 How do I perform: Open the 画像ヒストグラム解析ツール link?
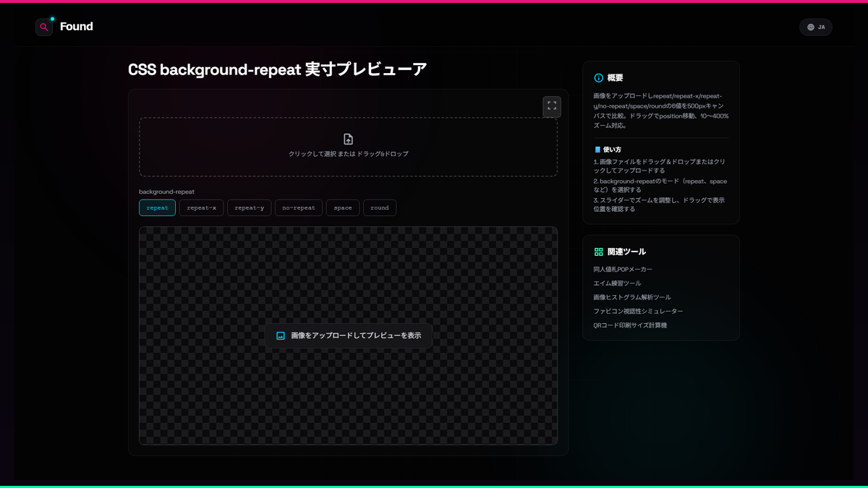pos(632,297)
